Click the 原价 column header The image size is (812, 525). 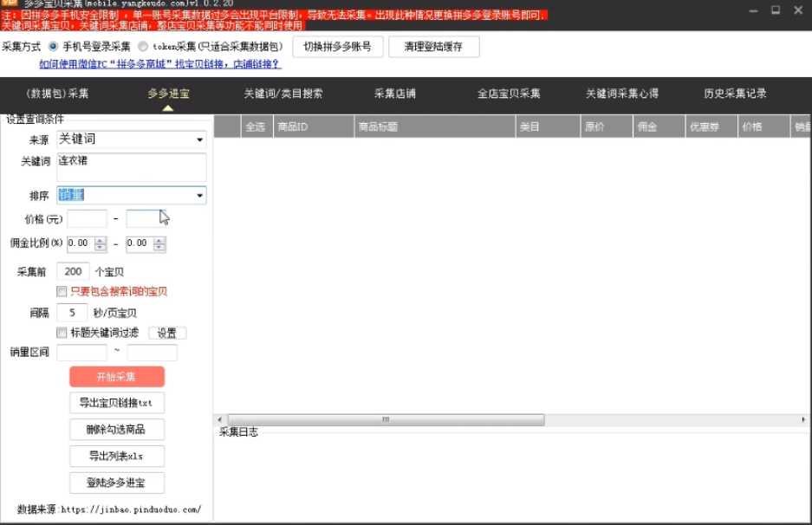pos(607,126)
